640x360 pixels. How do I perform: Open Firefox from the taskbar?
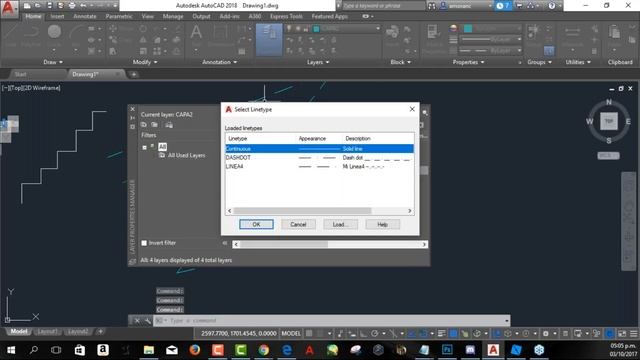coord(195,350)
